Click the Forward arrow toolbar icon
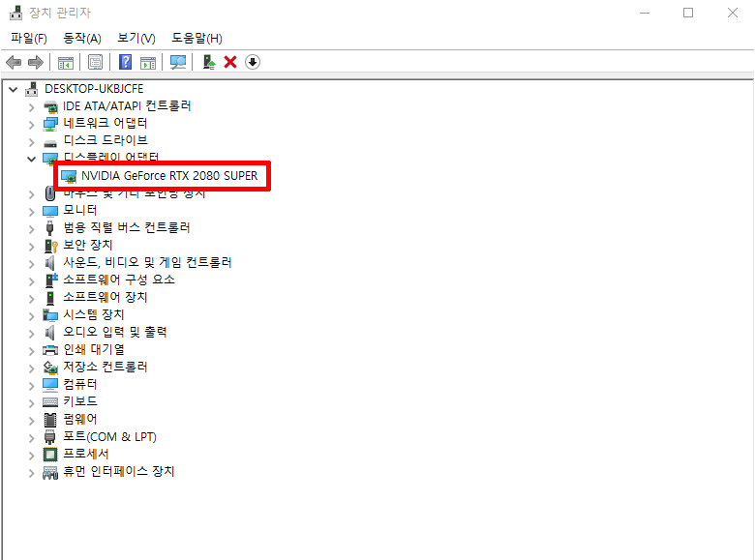The image size is (755, 560). pos(36,62)
